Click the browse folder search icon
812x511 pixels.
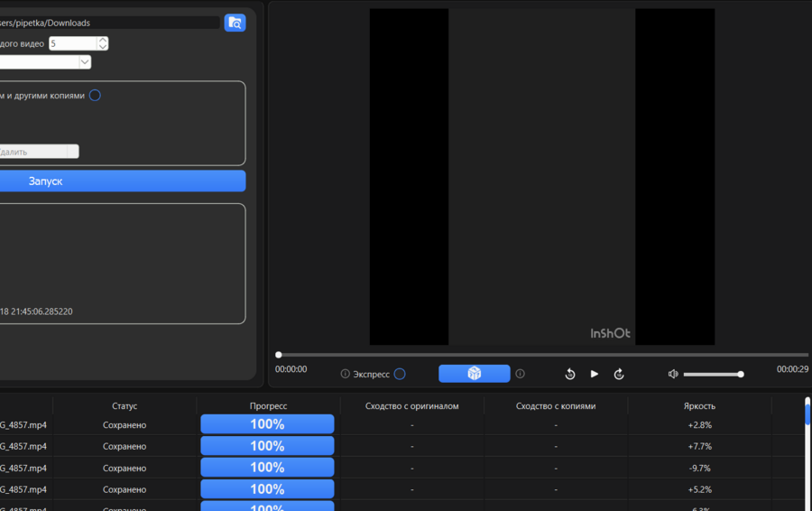[235, 23]
